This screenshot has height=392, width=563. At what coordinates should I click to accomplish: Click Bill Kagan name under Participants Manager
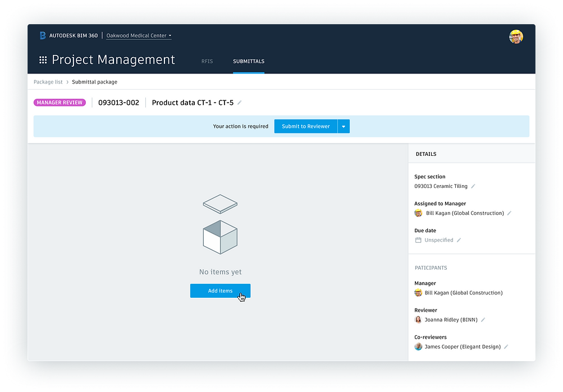(464, 293)
